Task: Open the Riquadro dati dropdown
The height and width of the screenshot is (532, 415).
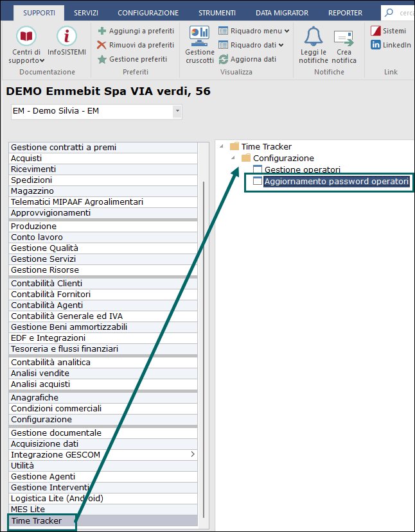Action: pos(281,45)
